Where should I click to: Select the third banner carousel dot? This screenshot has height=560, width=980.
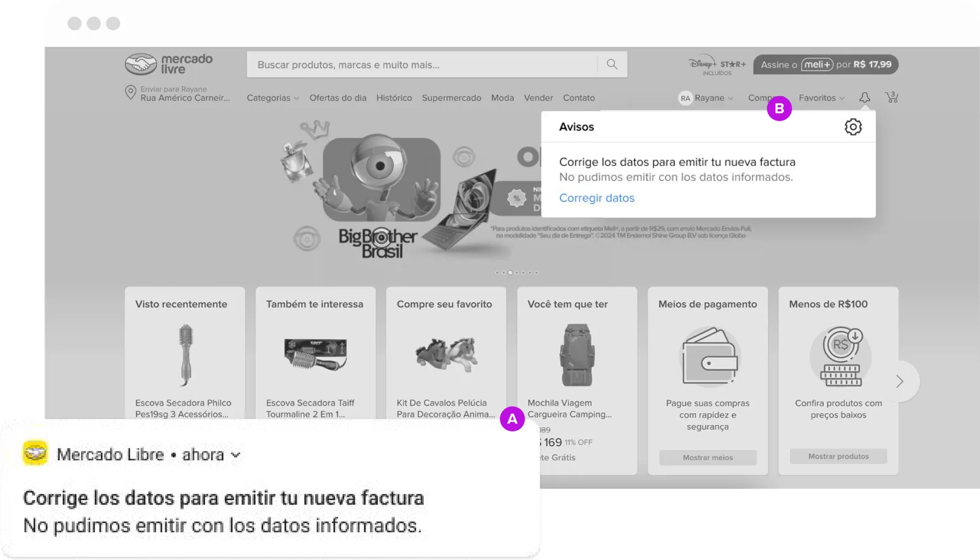pos(510,272)
